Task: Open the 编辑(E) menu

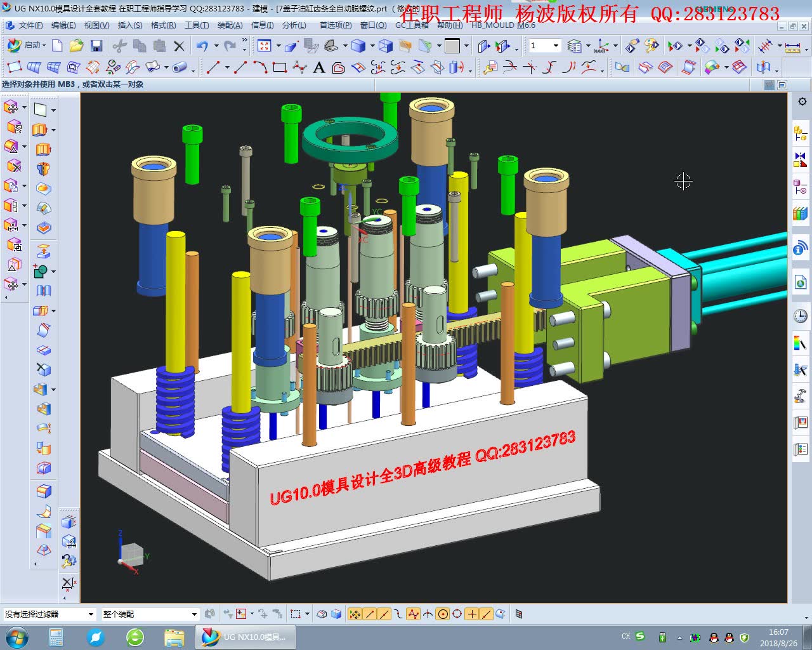Action: [63, 25]
